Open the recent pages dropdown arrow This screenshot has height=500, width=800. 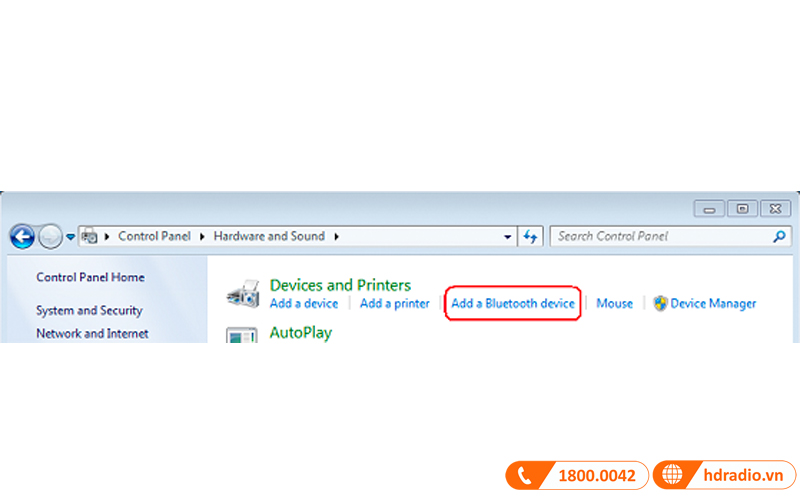(70, 238)
